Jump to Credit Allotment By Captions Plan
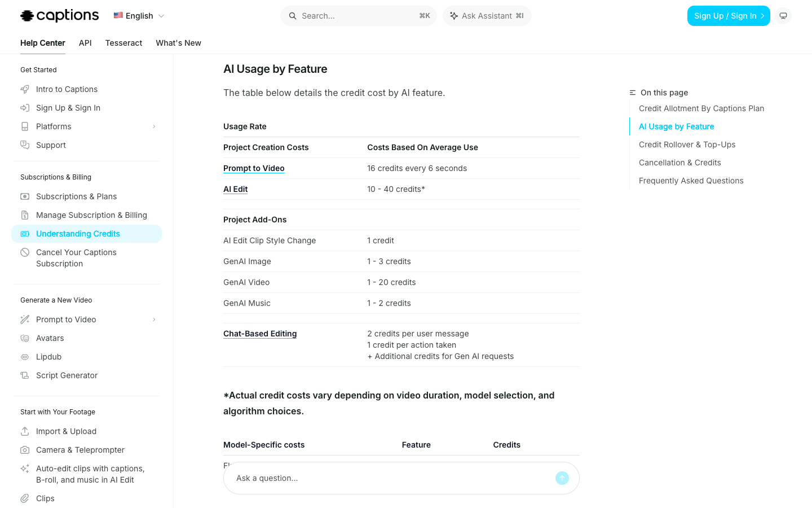The image size is (812, 508). click(701, 108)
